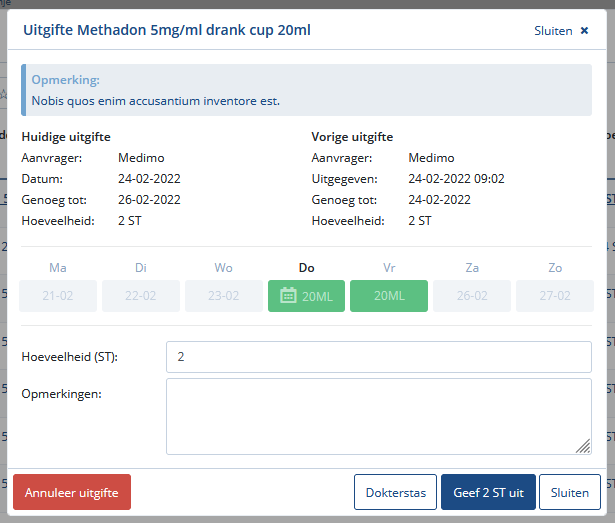Click inside the Opmerkingen text area

[378, 416]
